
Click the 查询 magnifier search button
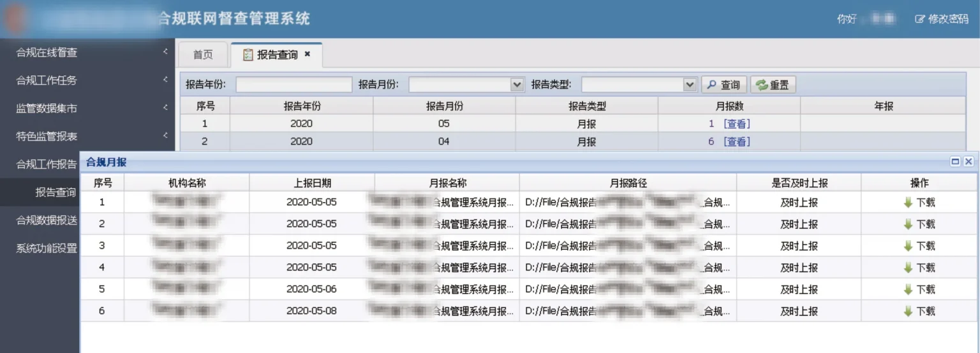click(724, 85)
